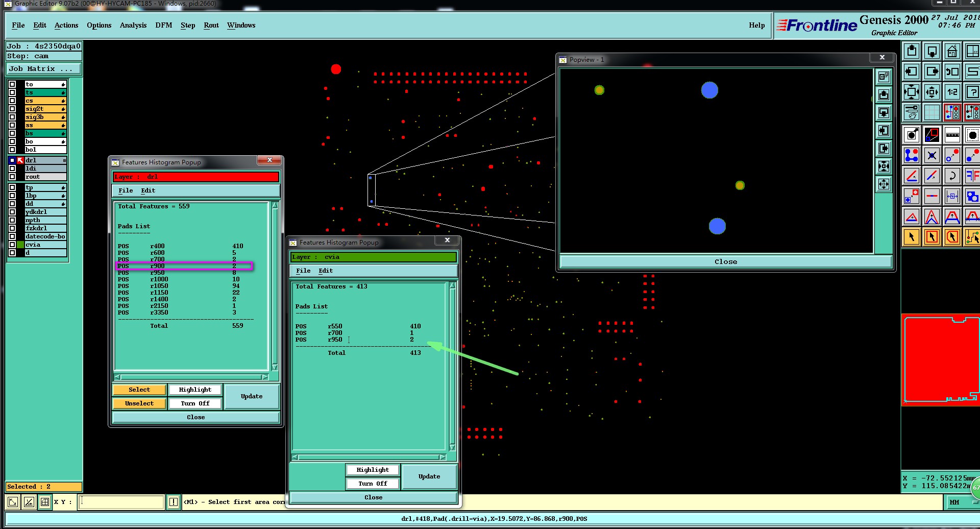Viewport: 980px width, 529px height.
Task: Click the Help menu
Action: tap(757, 25)
